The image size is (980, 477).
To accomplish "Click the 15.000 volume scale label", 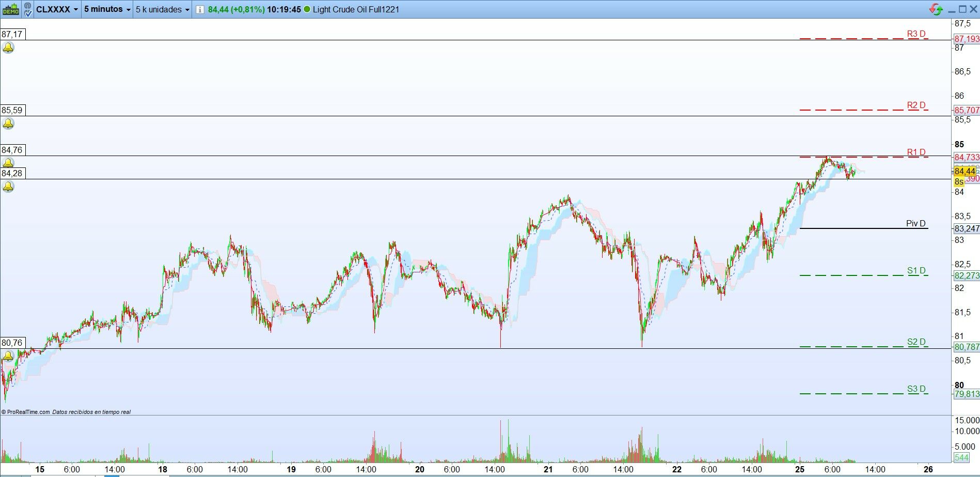I will tap(967, 420).
